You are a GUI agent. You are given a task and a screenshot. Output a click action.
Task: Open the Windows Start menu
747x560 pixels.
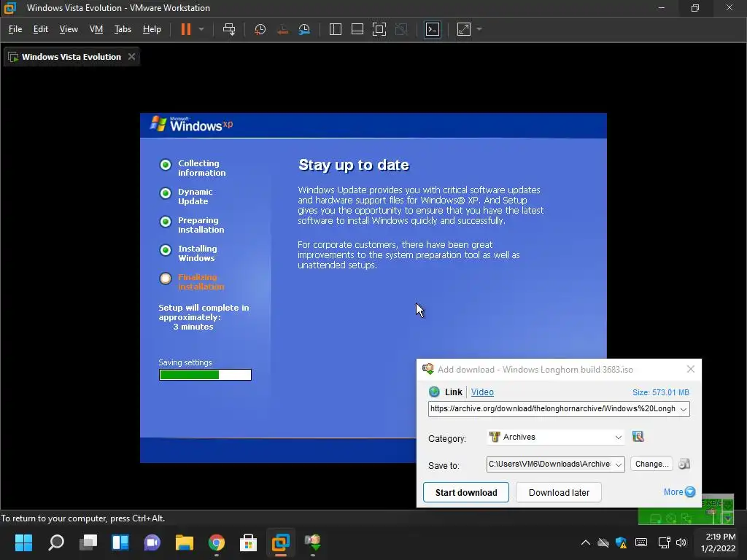pos(23,542)
